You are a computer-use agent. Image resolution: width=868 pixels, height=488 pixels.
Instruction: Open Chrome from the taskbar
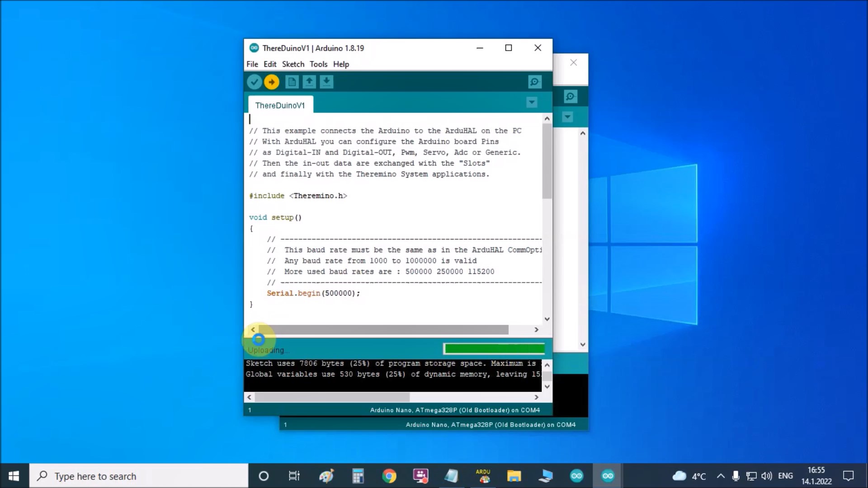click(x=389, y=476)
